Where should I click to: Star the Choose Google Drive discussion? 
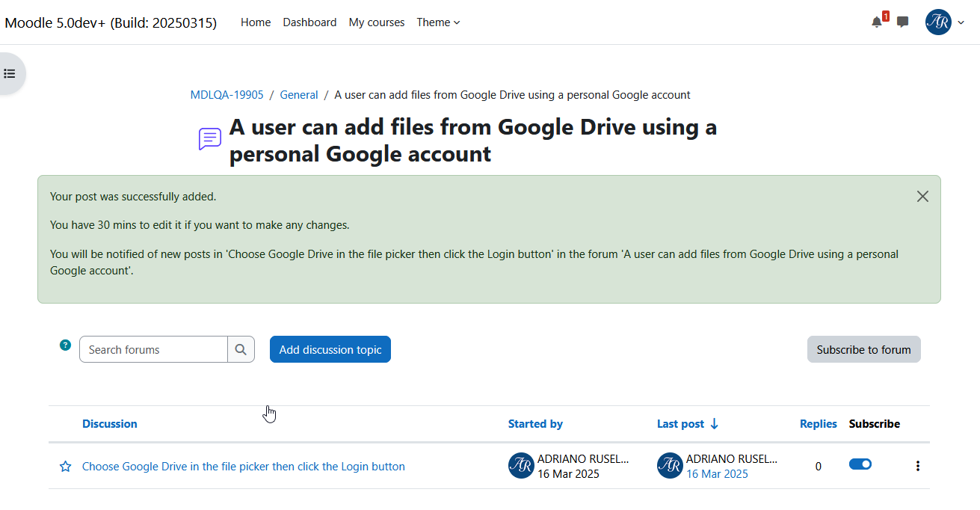click(65, 467)
